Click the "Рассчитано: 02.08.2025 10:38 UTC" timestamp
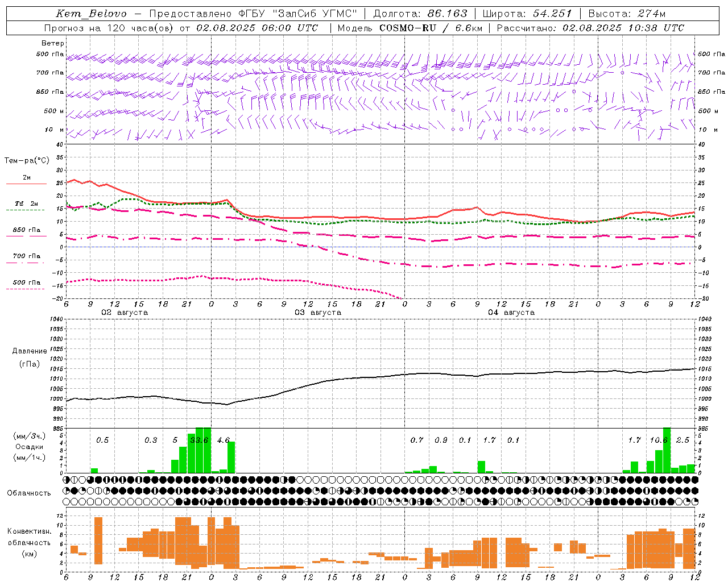 pyautogui.click(x=590, y=28)
